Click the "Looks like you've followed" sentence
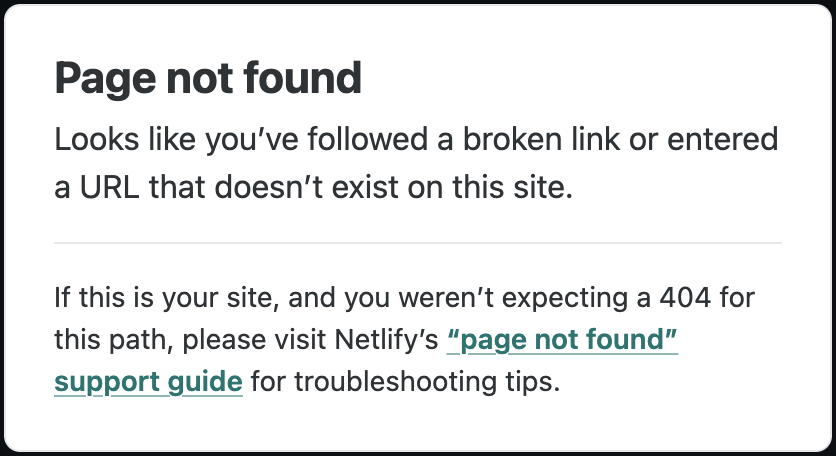 (x=241, y=140)
